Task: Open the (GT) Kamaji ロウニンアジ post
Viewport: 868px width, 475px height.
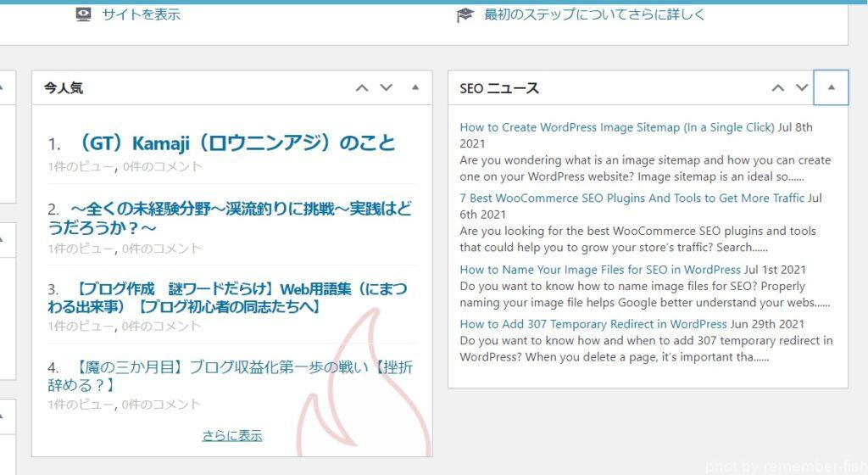Action: (236, 142)
